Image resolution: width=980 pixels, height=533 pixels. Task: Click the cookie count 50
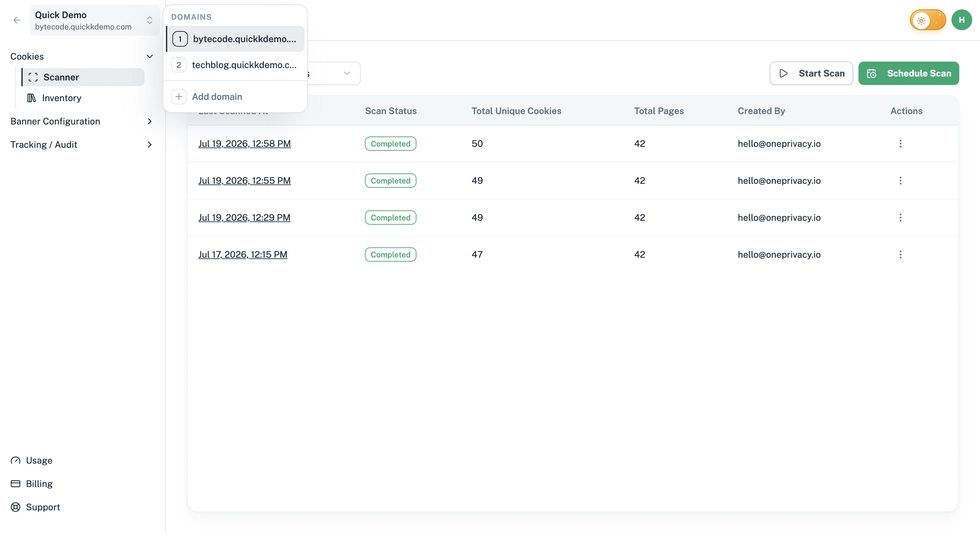(477, 144)
